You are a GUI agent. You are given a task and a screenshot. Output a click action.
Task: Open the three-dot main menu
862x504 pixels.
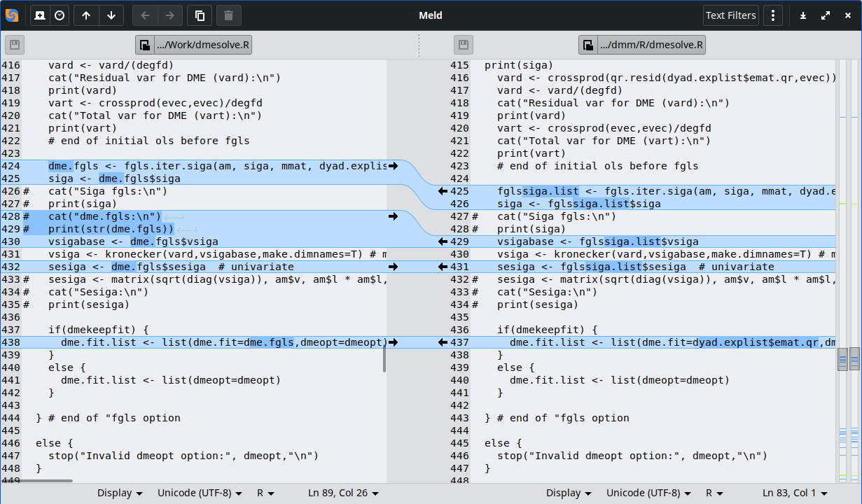click(x=772, y=15)
